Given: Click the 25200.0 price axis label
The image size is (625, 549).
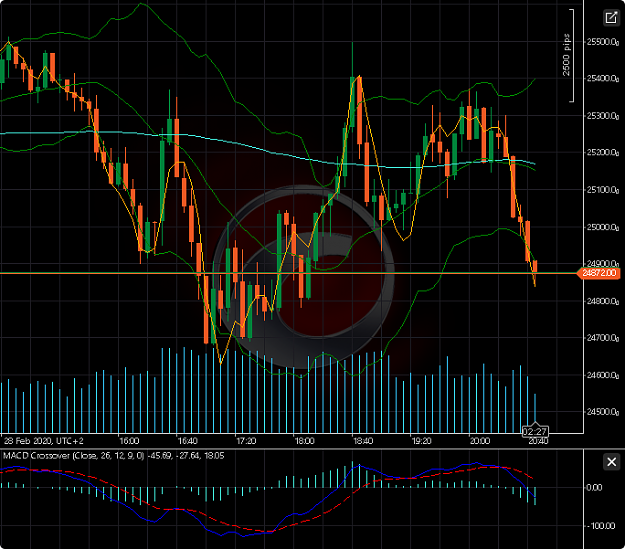Looking at the screenshot, I should tap(602, 153).
